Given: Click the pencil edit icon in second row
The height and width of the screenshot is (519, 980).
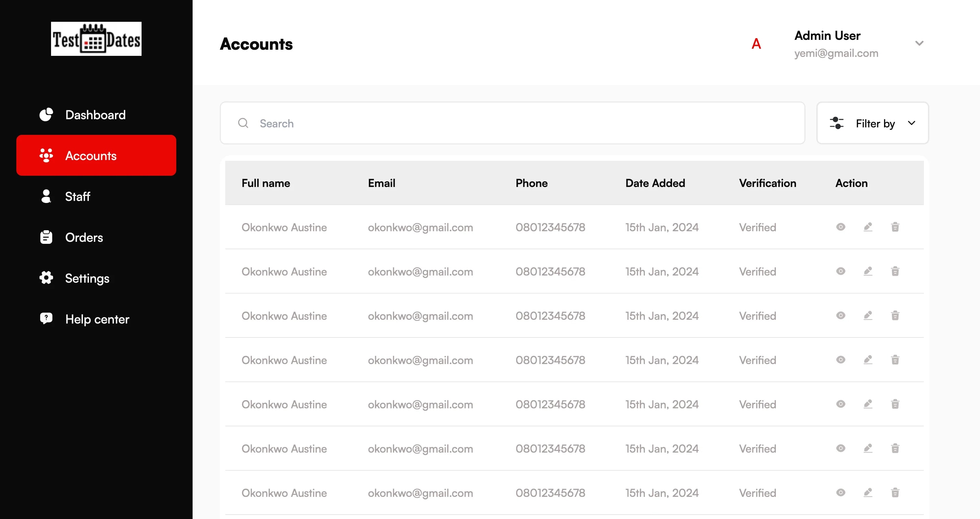Looking at the screenshot, I should tap(868, 271).
